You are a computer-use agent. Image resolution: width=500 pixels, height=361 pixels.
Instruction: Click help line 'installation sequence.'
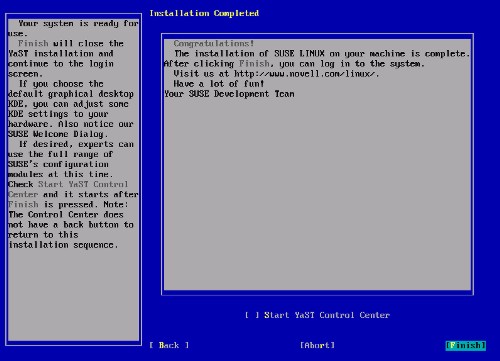pos(63,245)
